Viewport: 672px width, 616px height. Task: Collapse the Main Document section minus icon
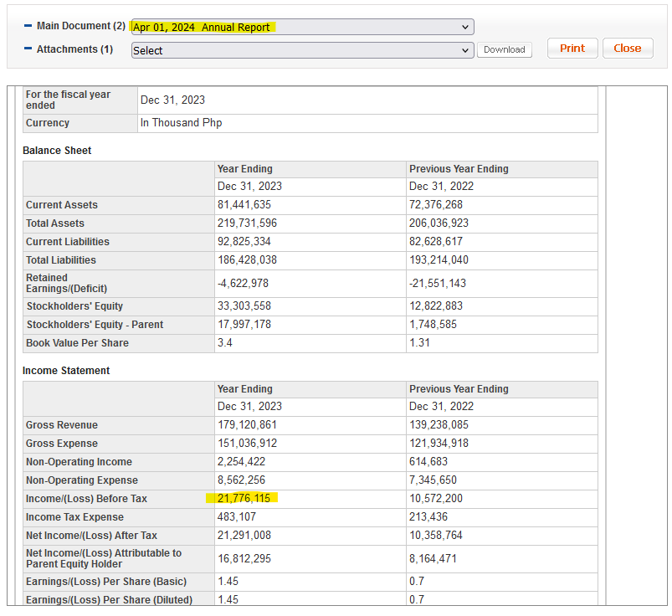(x=28, y=27)
